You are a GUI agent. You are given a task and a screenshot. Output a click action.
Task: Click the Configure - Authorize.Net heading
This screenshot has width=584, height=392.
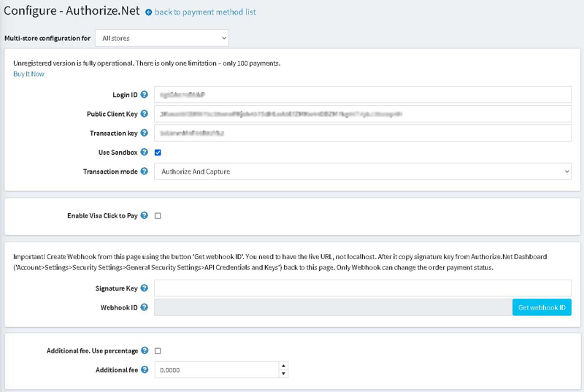[x=72, y=10]
